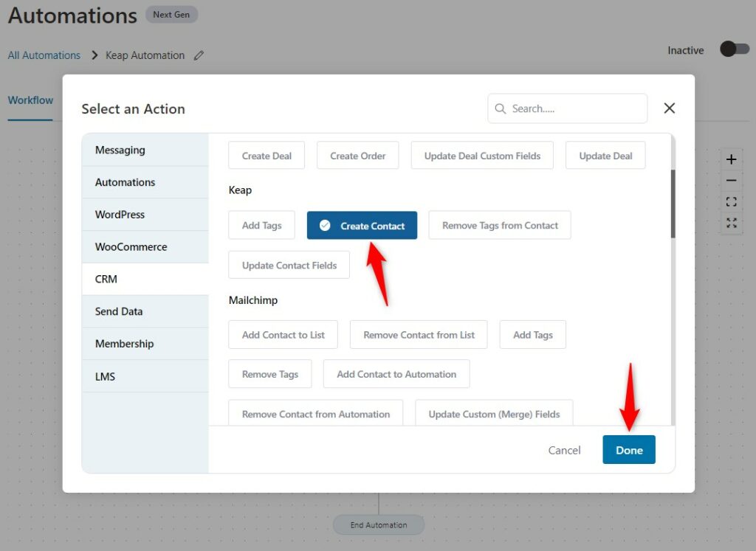Select Mailchimp Add Contact to List

[x=283, y=335]
